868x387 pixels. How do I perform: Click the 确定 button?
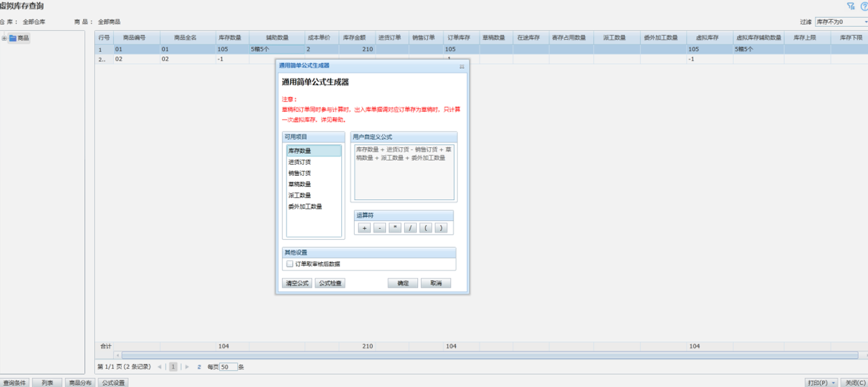click(x=403, y=284)
